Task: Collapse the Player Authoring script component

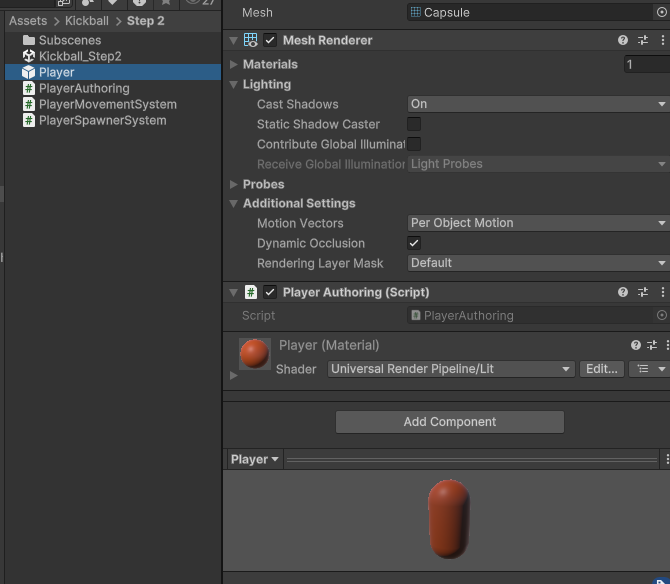Action: (x=233, y=293)
